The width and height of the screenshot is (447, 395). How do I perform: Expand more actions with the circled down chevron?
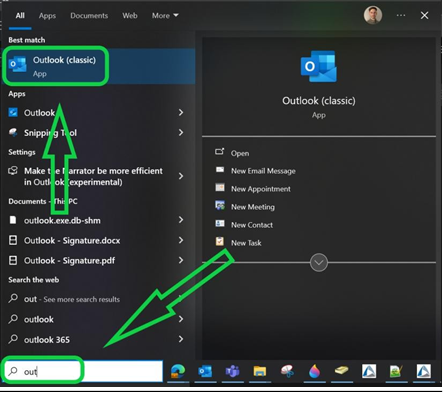pos(319,263)
